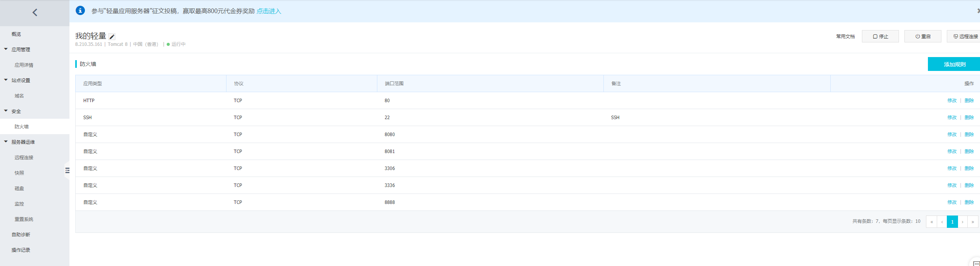Click the HTTP application type cell
The width and height of the screenshot is (980, 266).
89,100
